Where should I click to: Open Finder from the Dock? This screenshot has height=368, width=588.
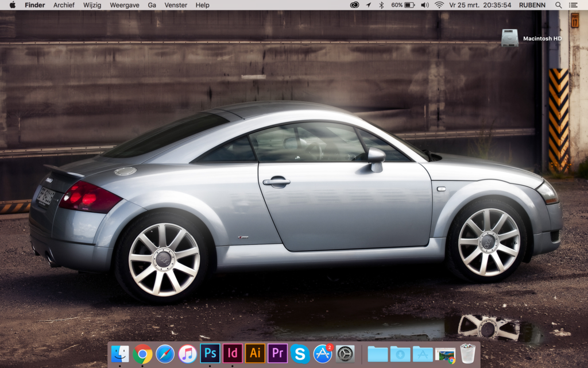pos(120,354)
